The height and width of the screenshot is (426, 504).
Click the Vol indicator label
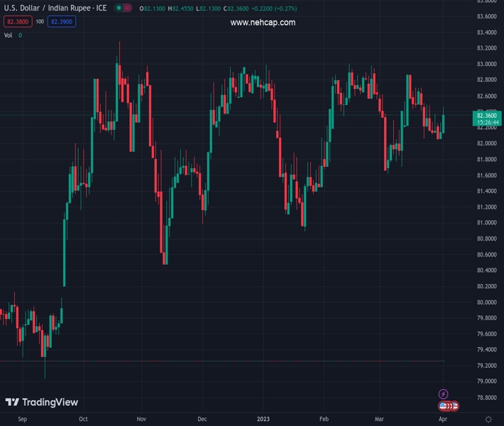[9, 35]
